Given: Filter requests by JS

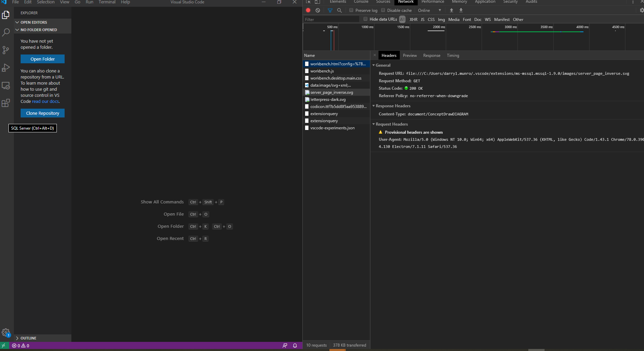Looking at the screenshot, I should click(x=422, y=19).
